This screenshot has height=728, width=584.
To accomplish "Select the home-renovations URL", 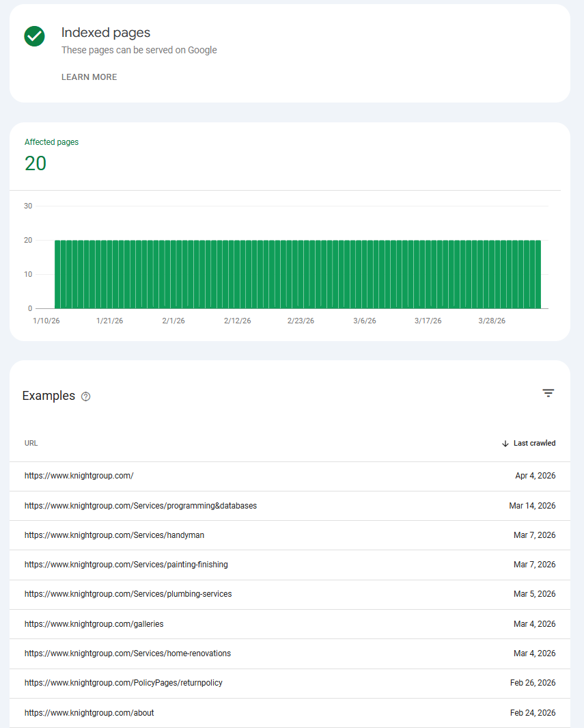I will click(127, 653).
